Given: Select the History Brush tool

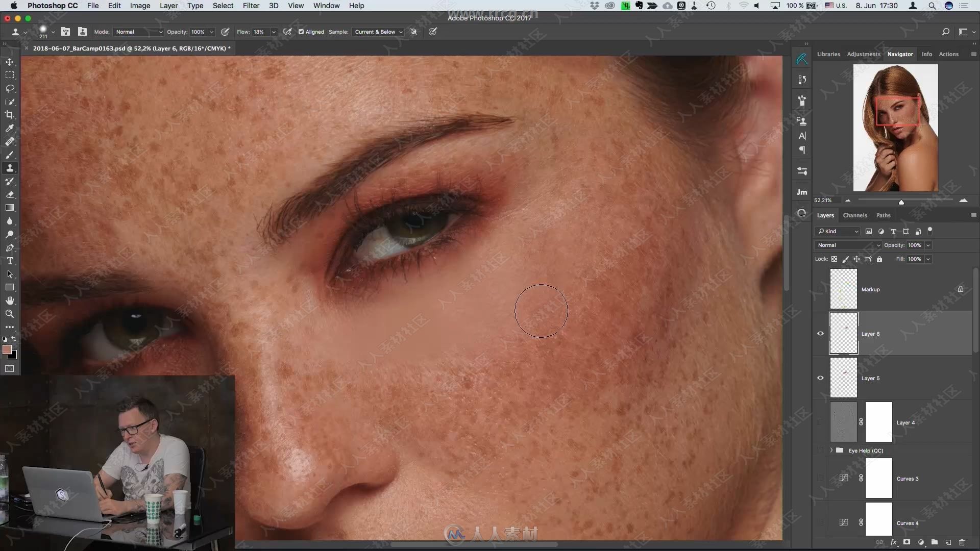Looking at the screenshot, I should (10, 181).
